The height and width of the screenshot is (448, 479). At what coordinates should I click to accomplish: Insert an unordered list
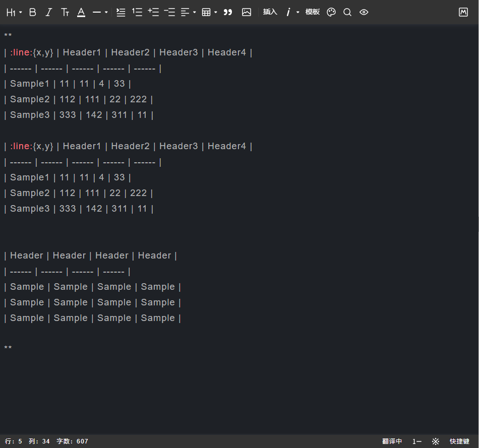tap(121, 12)
